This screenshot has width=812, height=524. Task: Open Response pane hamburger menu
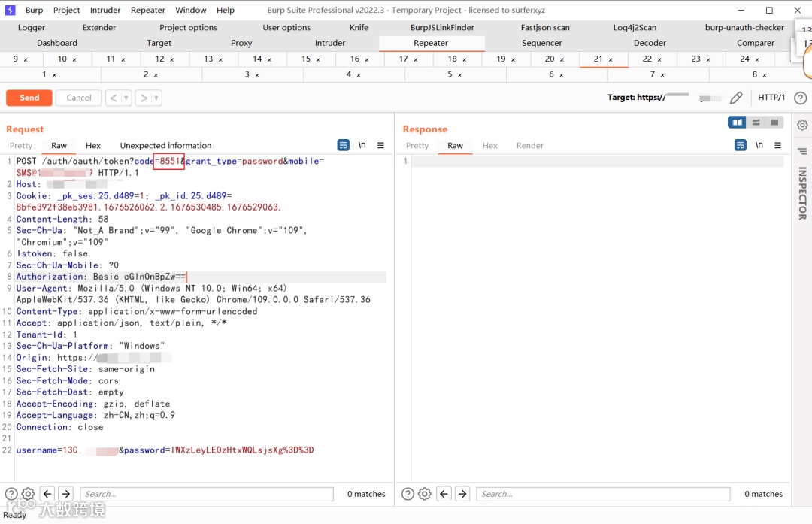tap(778, 146)
